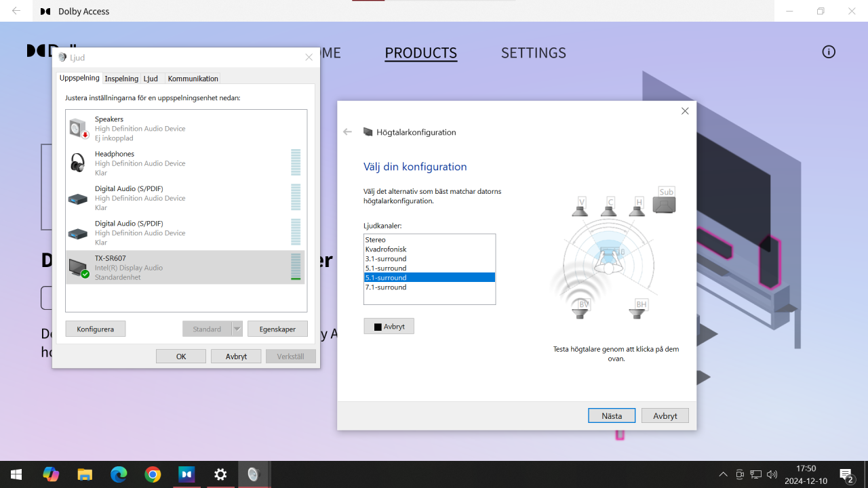This screenshot has width=868, height=488.
Task: Select 7.1-surround in Ljudkanaler list
Action: coord(429,287)
